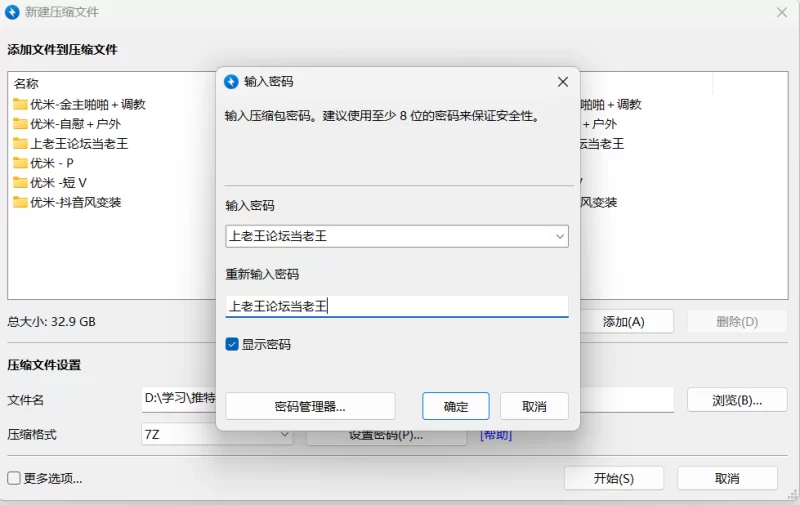The width and height of the screenshot is (800, 505).
Task: Click the resize grip at window corner
Action: pos(793,494)
